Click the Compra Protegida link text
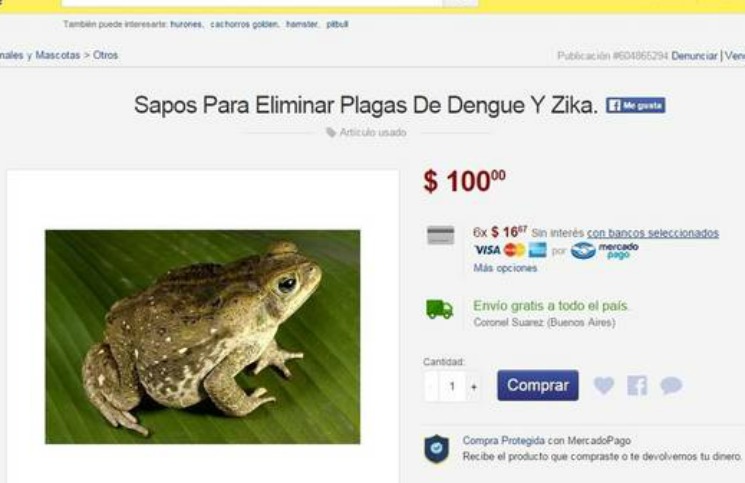 coord(504,441)
